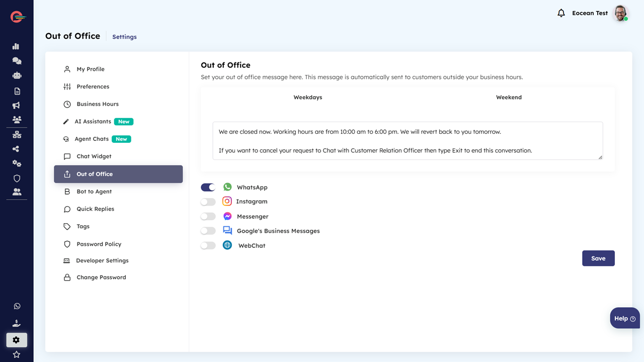Open the WhatsApp icon in left sidebar

17,306
